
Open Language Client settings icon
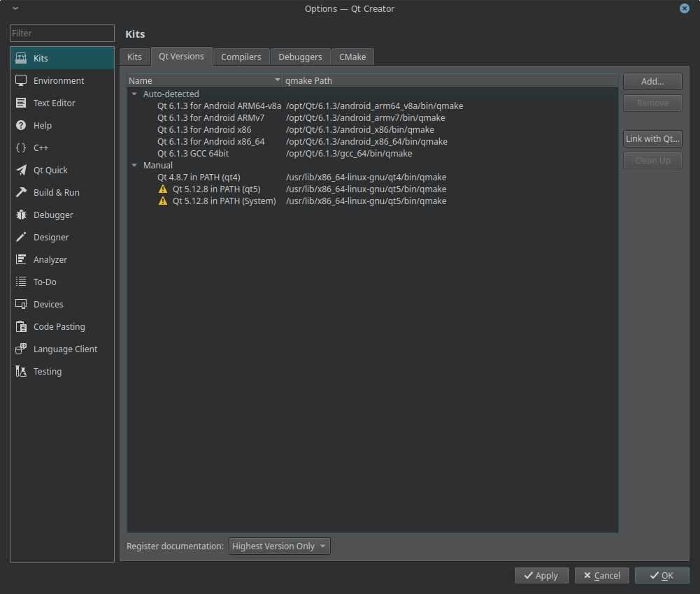(21, 349)
